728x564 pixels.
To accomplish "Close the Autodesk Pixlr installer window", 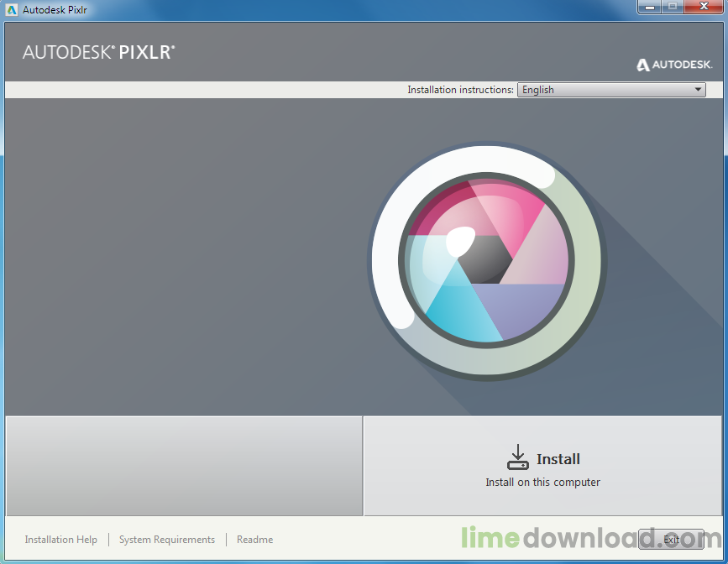I will [x=704, y=7].
